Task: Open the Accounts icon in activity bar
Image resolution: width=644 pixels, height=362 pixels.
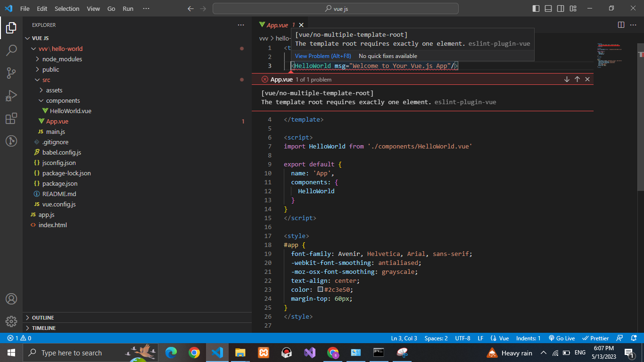Action: (x=11, y=299)
